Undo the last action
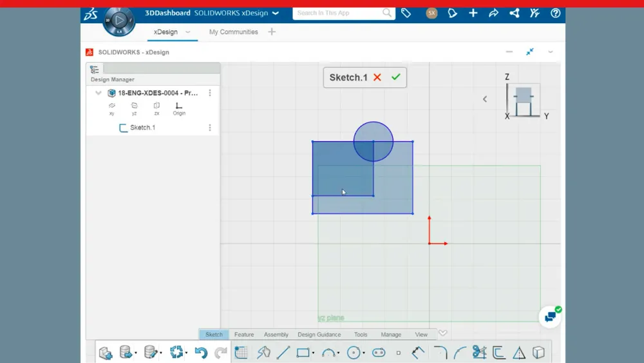This screenshot has width=644, height=363. coord(201,353)
